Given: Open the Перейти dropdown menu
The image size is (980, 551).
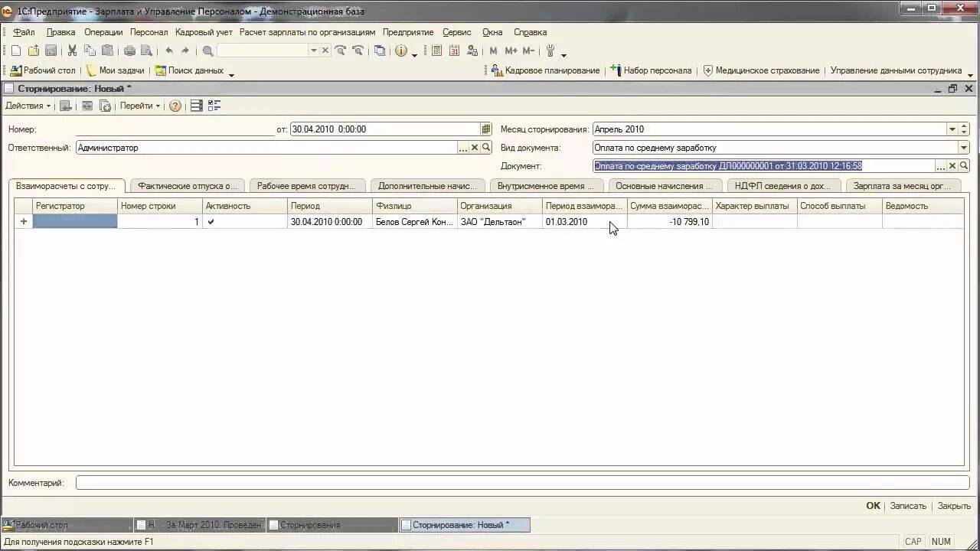Looking at the screenshot, I should 140,106.
